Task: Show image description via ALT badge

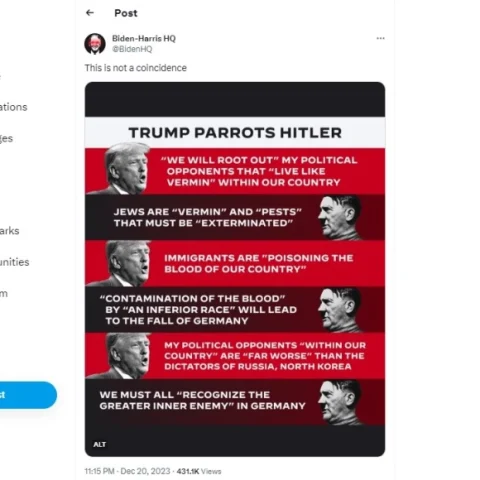Action: [99, 444]
